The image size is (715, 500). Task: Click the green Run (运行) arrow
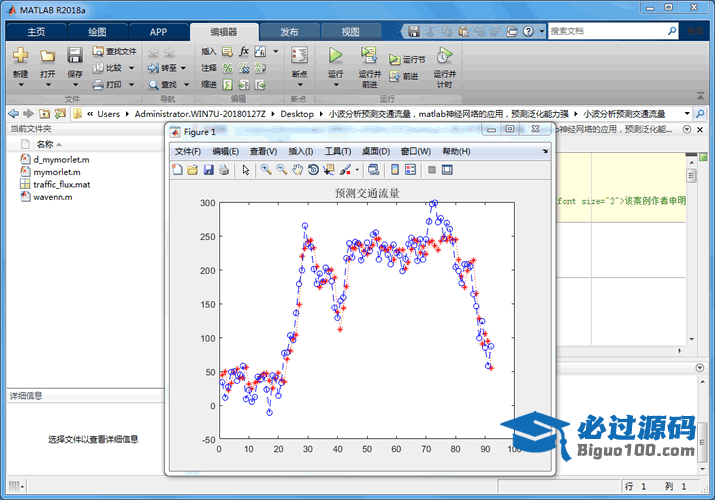point(336,55)
